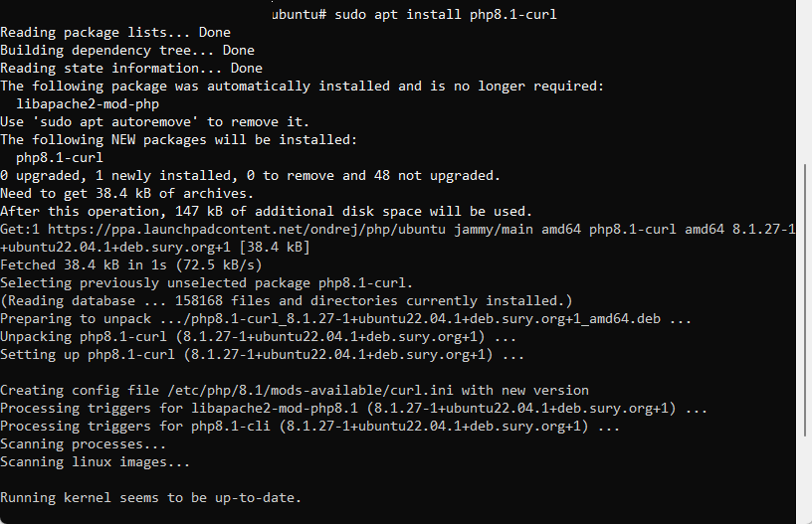Click 'Running kernel seems to be up-to-date.' line
812x524 pixels.
pyautogui.click(x=150, y=498)
